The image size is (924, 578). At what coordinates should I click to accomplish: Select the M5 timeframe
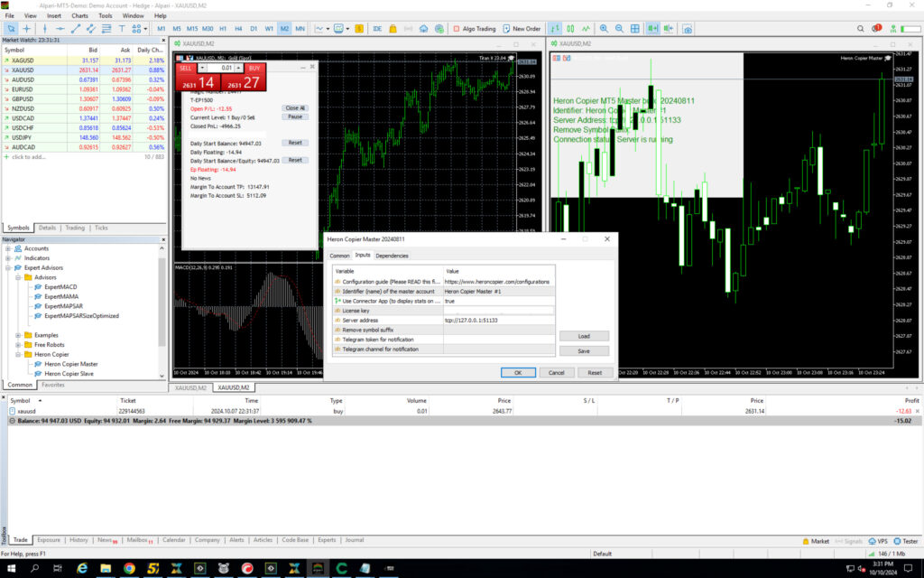176,28
